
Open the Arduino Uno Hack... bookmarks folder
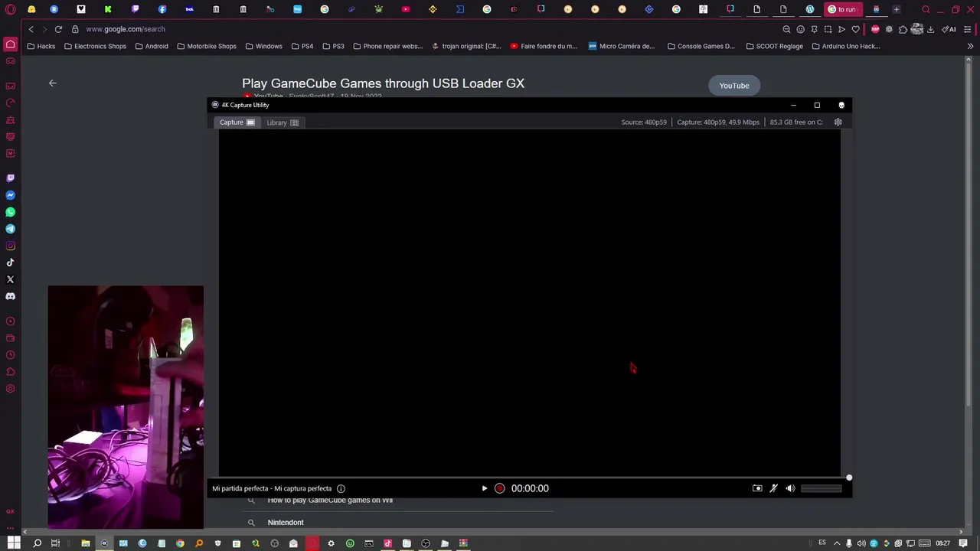point(845,46)
